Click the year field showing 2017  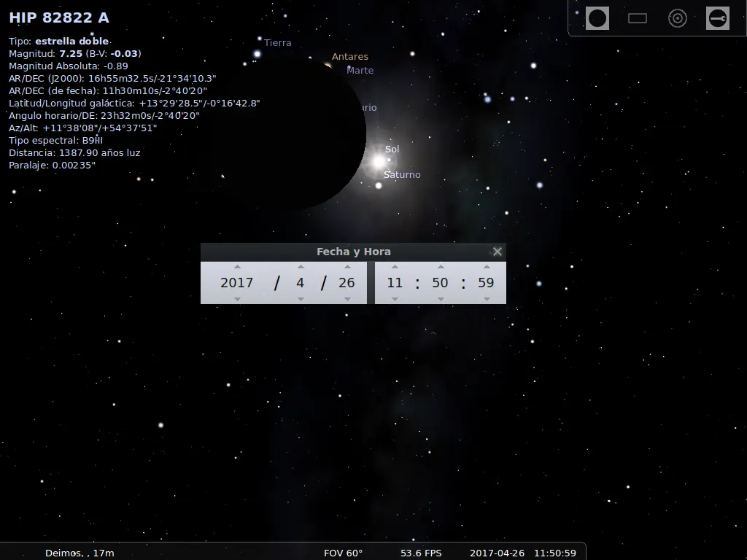[237, 283]
